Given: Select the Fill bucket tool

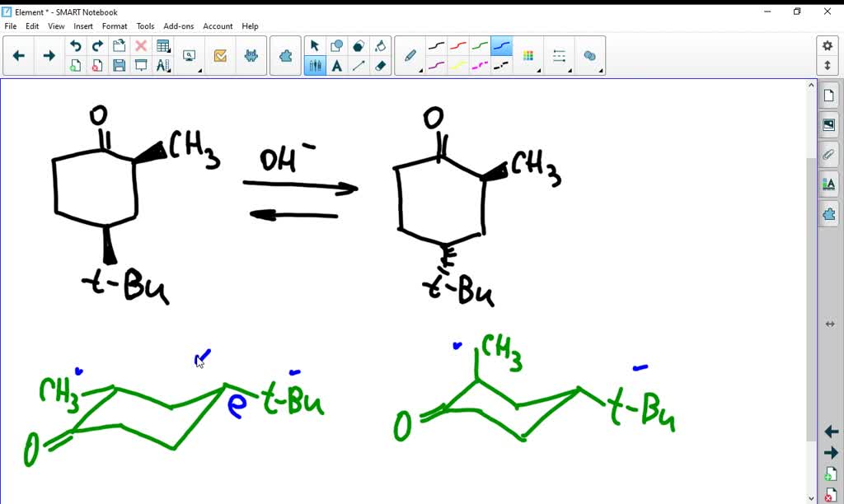Looking at the screenshot, I should [380, 47].
